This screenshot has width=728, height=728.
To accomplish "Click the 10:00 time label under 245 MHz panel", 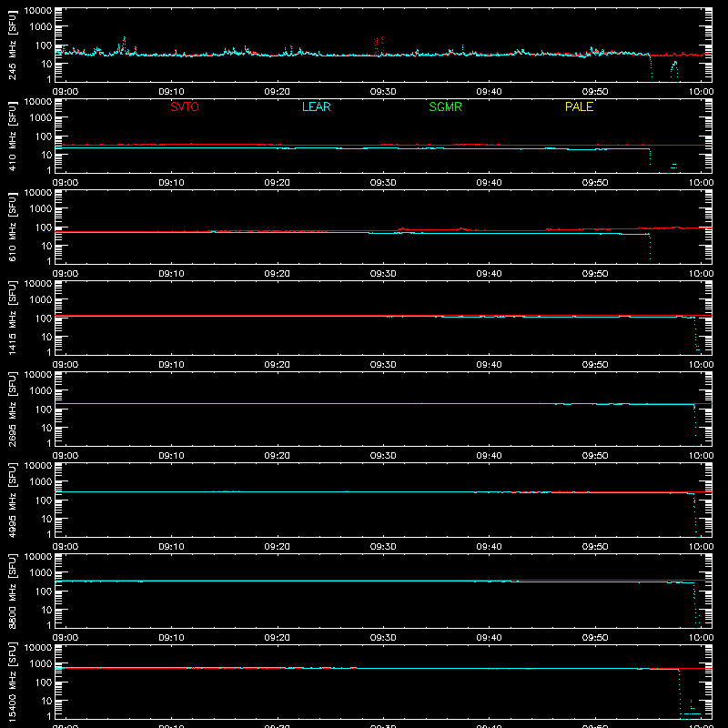I will [x=701, y=92].
